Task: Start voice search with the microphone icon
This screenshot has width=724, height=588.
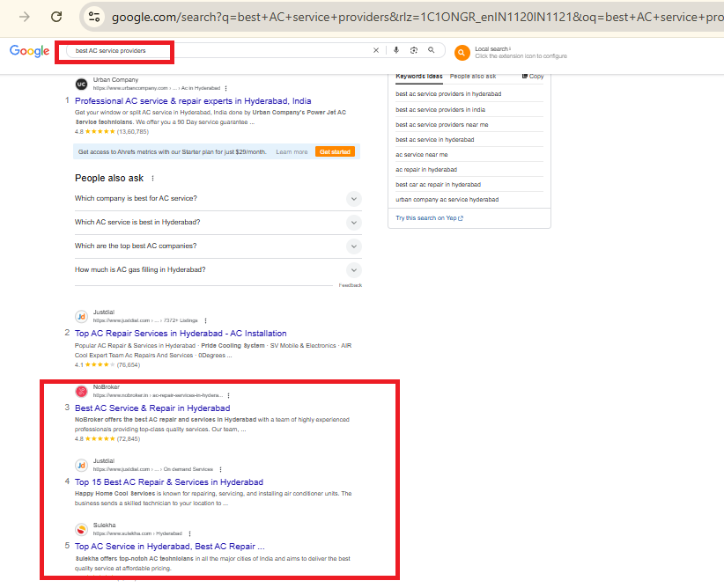Action: point(396,50)
